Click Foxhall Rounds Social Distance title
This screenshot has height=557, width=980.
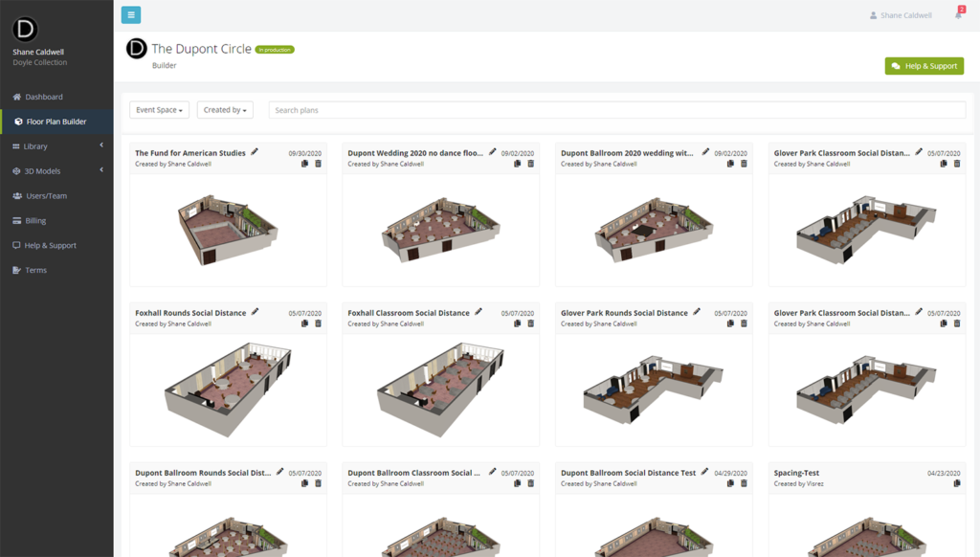190,313
